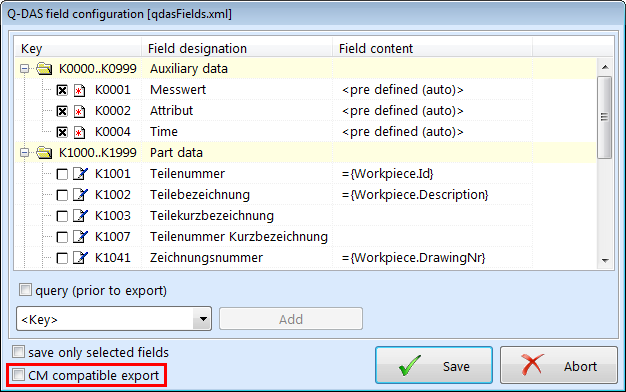Click Attribut's <pre defined (auto)> content
The image size is (626, 392).
coord(402,111)
